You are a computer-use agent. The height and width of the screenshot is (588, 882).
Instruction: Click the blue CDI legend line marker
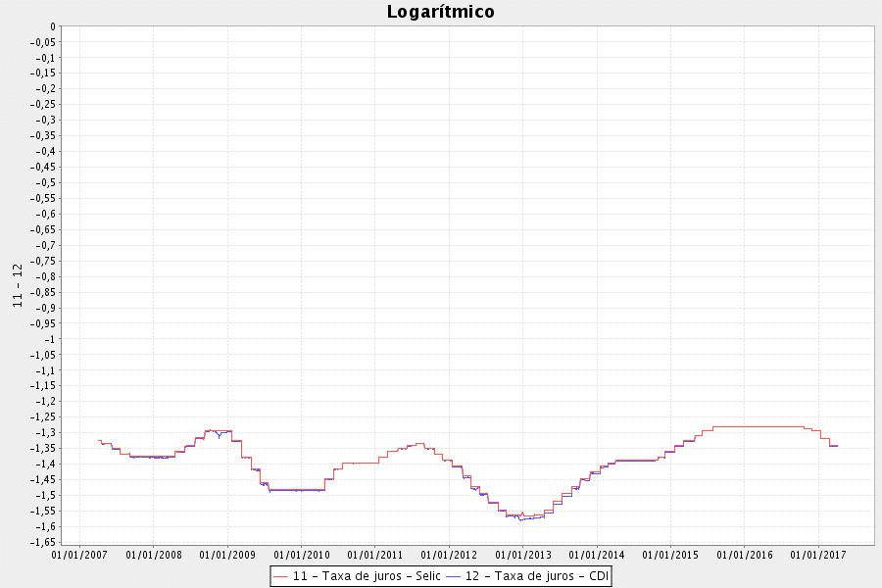tap(454, 577)
